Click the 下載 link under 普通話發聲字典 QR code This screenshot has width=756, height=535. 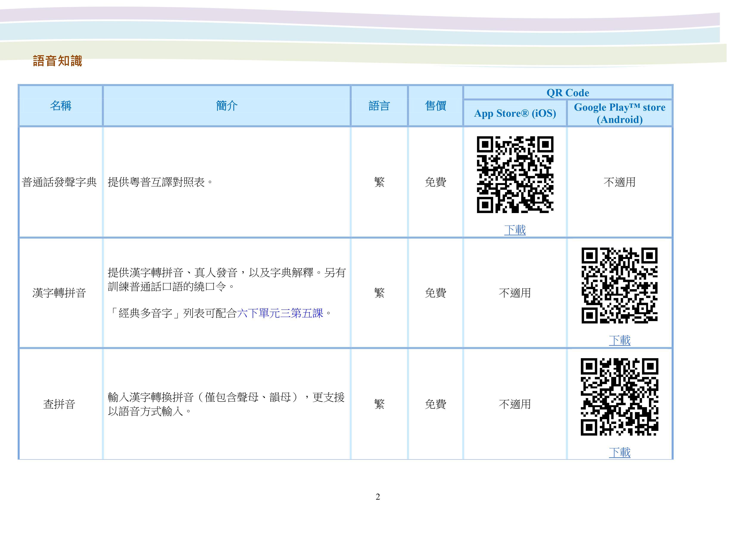coord(515,230)
